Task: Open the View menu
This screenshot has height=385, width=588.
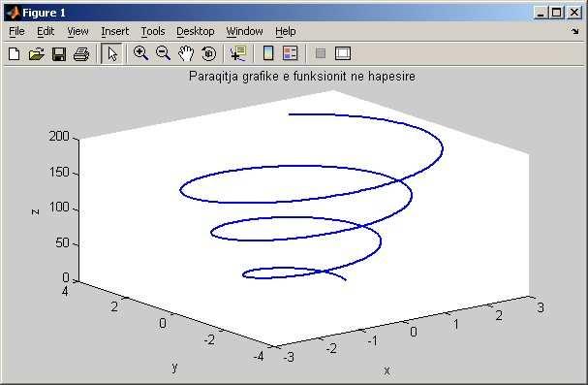Action: [77, 31]
